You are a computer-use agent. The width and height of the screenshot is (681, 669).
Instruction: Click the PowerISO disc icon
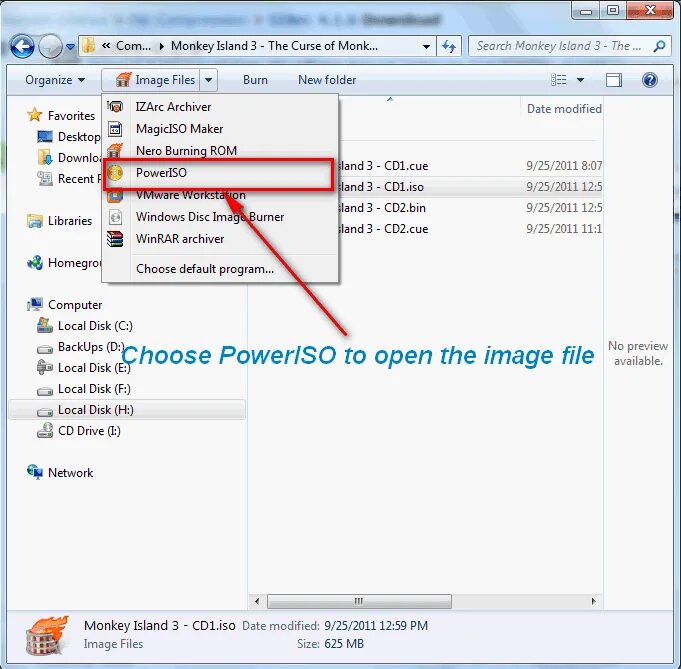click(x=115, y=173)
